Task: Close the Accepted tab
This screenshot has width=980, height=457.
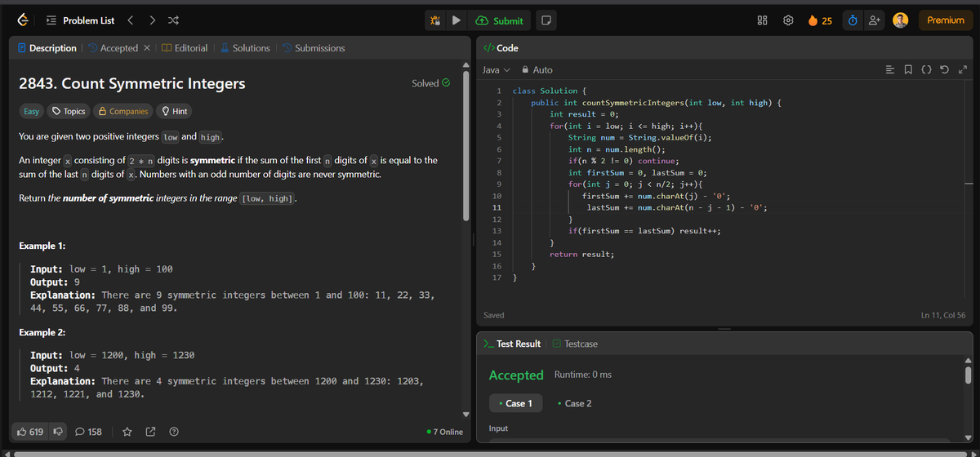Action: tap(145, 48)
